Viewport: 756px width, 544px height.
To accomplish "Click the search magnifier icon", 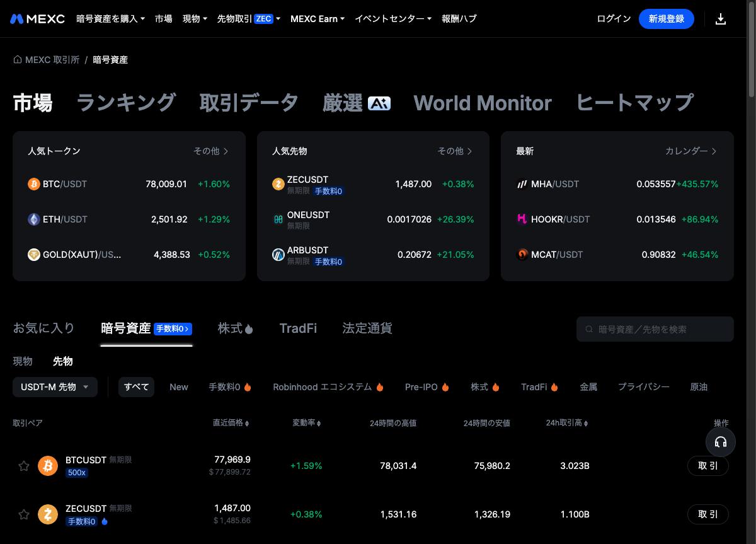I will click(590, 329).
